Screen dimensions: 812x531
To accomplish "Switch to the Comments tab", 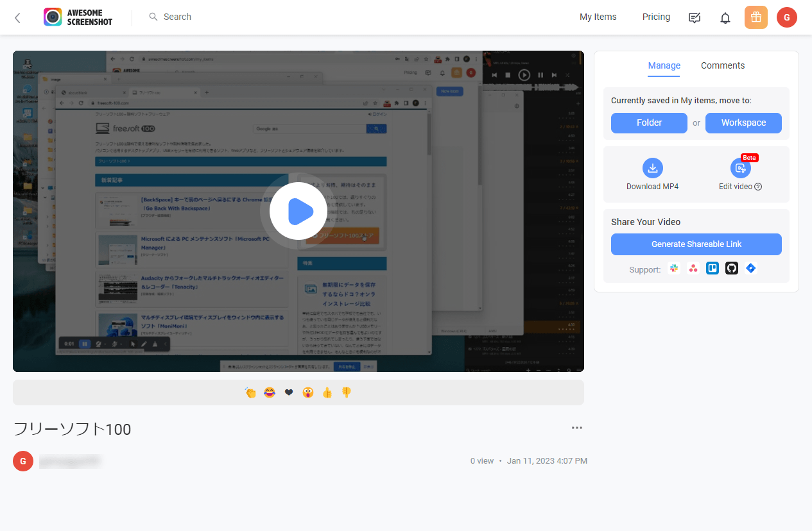I will [x=723, y=65].
